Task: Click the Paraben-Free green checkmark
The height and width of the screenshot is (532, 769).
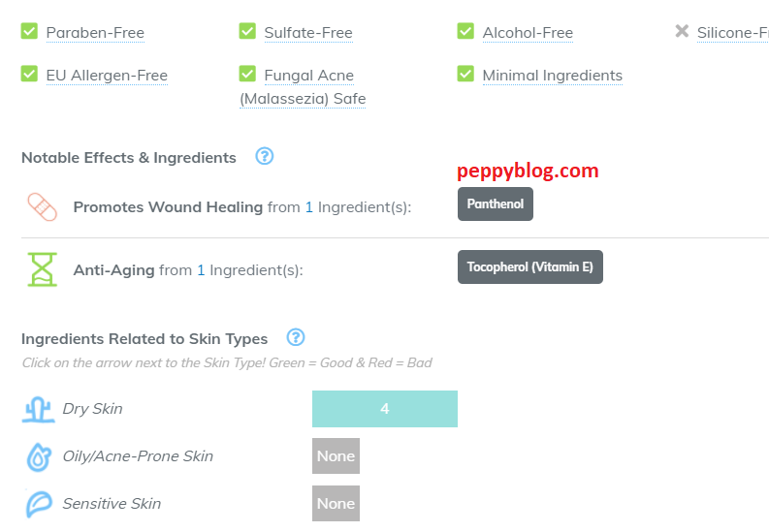Action: pos(29,31)
